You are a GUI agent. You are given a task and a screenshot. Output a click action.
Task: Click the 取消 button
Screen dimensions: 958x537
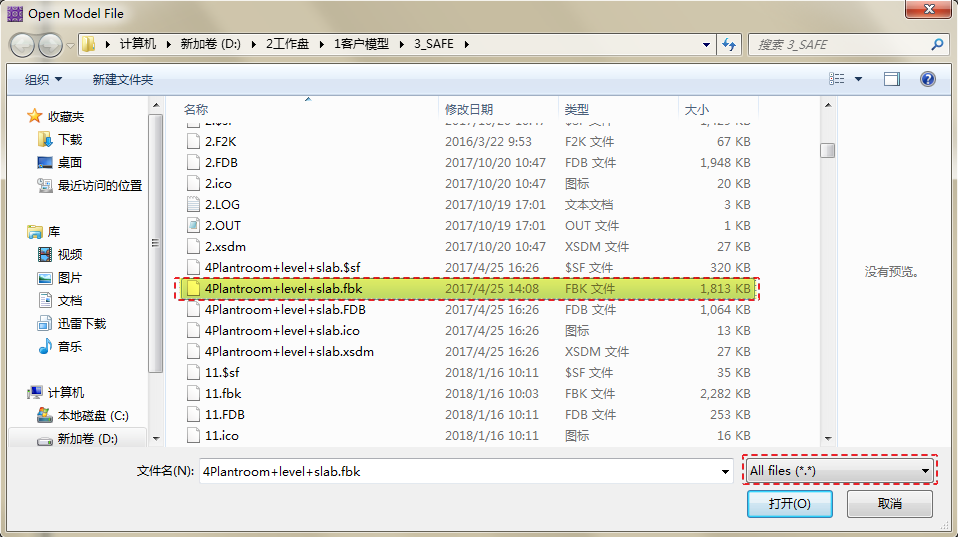point(889,503)
